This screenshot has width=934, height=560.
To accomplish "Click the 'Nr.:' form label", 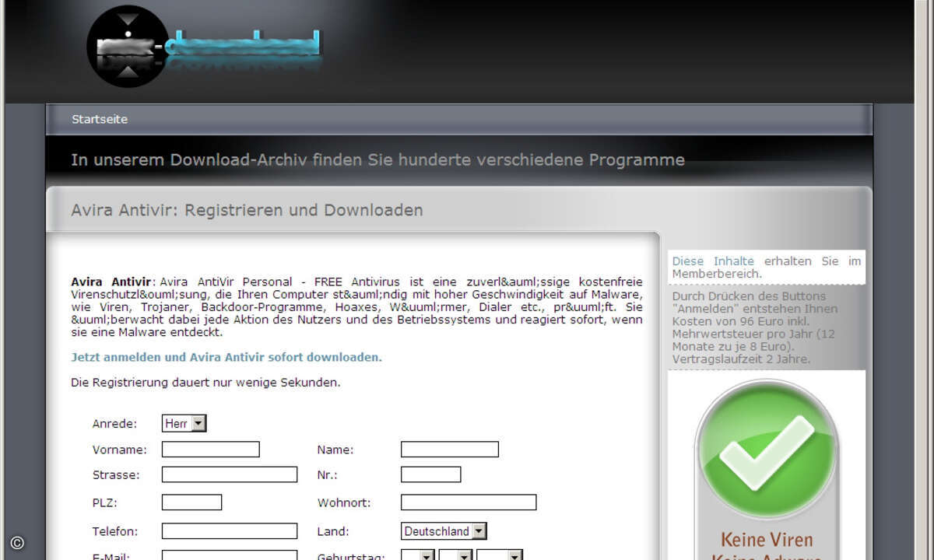I will pos(328,474).
